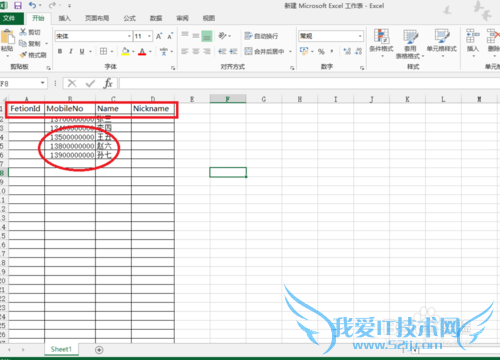Open the Review ribbon tab
500x360 pixels.
pyautogui.click(x=182, y=18)
